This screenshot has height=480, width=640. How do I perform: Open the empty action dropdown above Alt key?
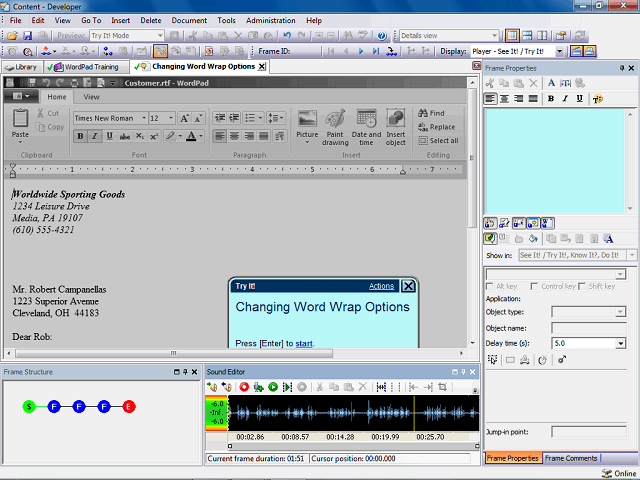[620, 274]
